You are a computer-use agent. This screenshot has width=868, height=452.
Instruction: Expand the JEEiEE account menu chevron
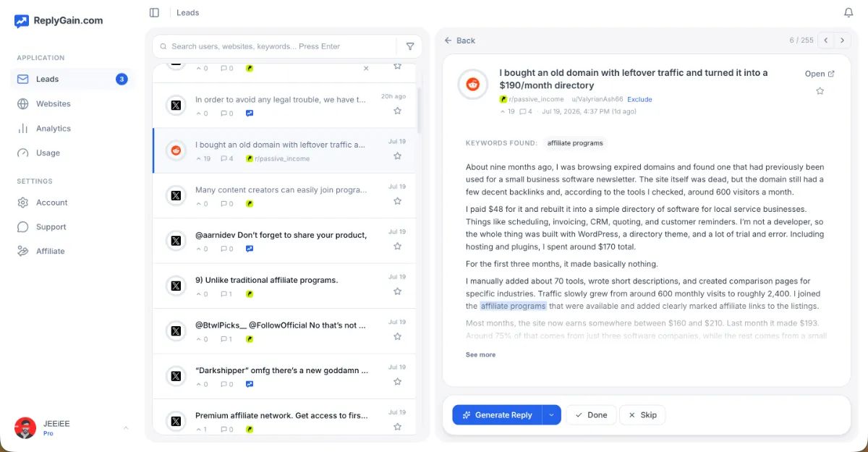(125, 428)
